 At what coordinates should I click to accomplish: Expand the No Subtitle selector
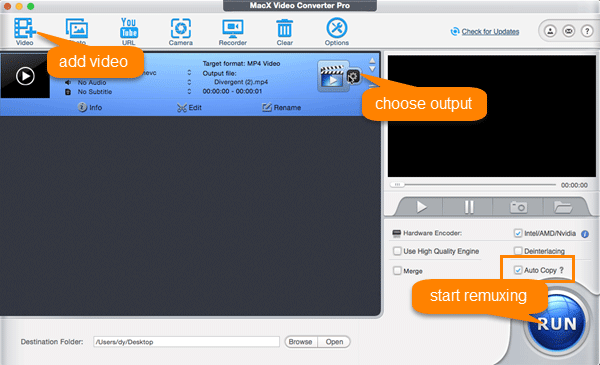(189, 91)
